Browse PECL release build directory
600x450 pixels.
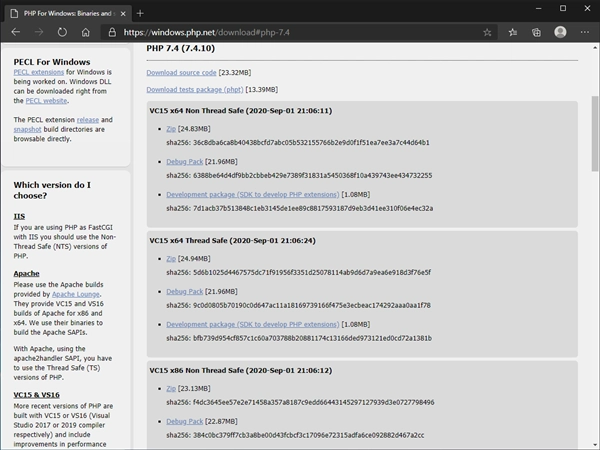(x=88, y=120)
